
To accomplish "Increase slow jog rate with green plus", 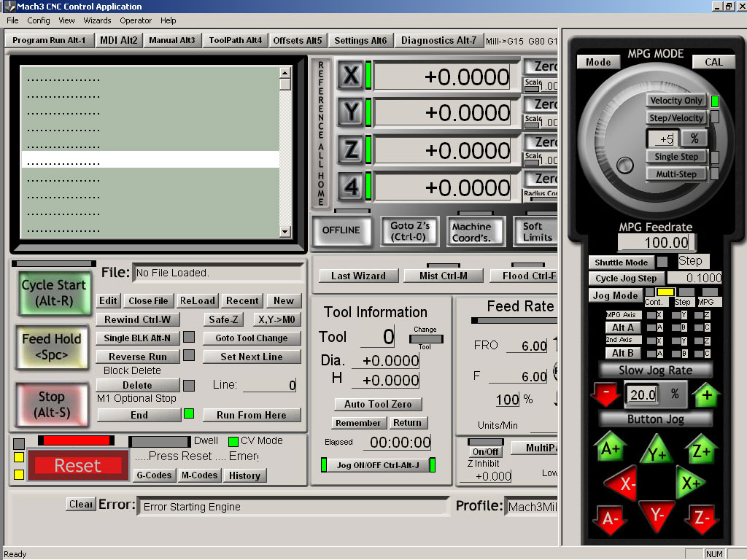I will (x=706, y=394).
